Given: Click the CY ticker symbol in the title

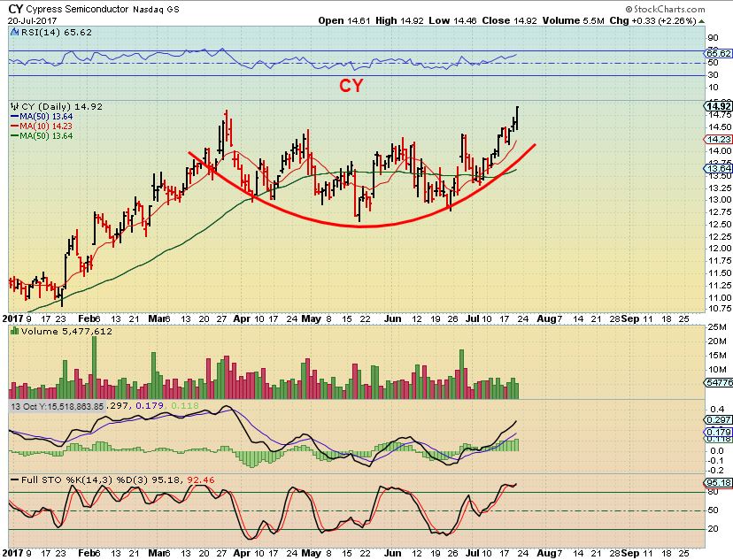Looking at the screenshot, I should pyautogui.click(x=15, y=9).
